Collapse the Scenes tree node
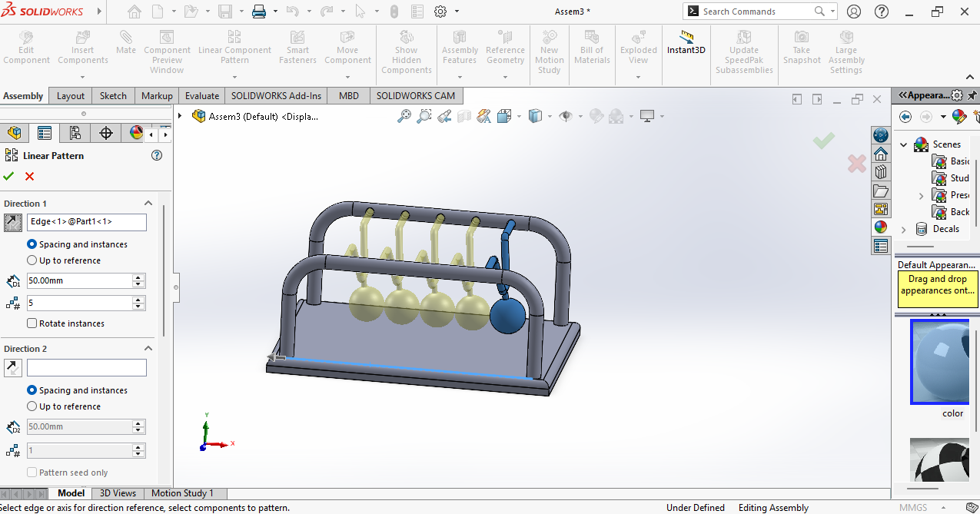Screen dimensions: 980x514 tap(903, 144)
